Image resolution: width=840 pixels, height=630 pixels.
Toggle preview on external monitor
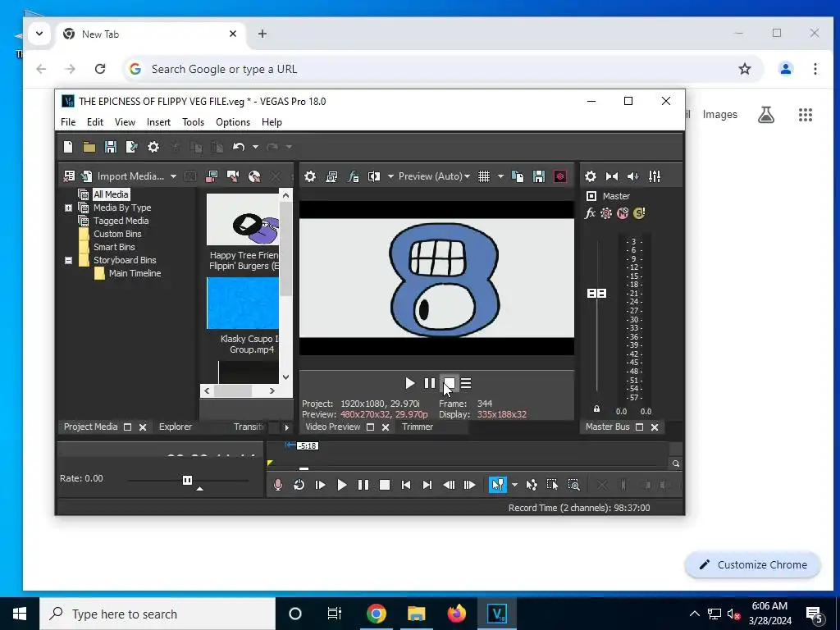tap(331, 176)
